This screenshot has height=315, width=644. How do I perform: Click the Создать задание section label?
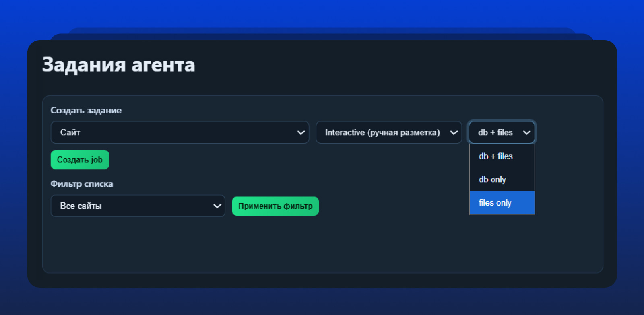[86, 110]
